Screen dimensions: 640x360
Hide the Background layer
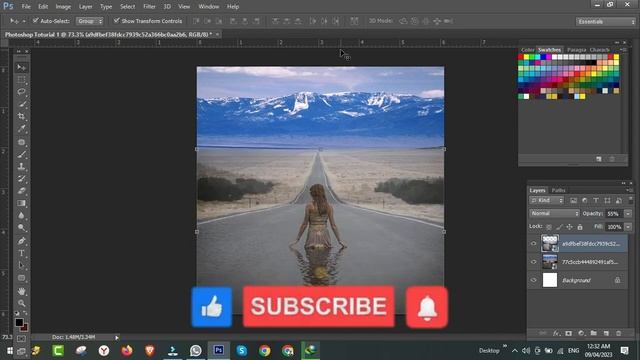[533, 280]
